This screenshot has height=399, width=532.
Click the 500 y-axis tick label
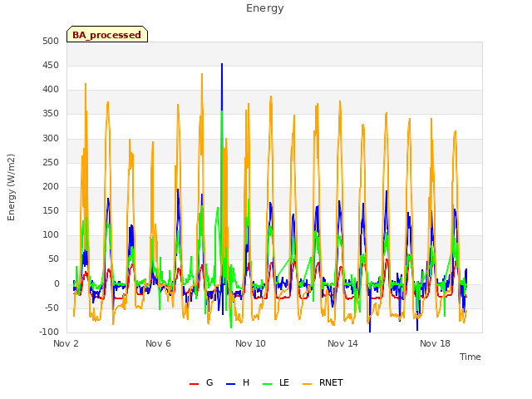tap(51, 41)
